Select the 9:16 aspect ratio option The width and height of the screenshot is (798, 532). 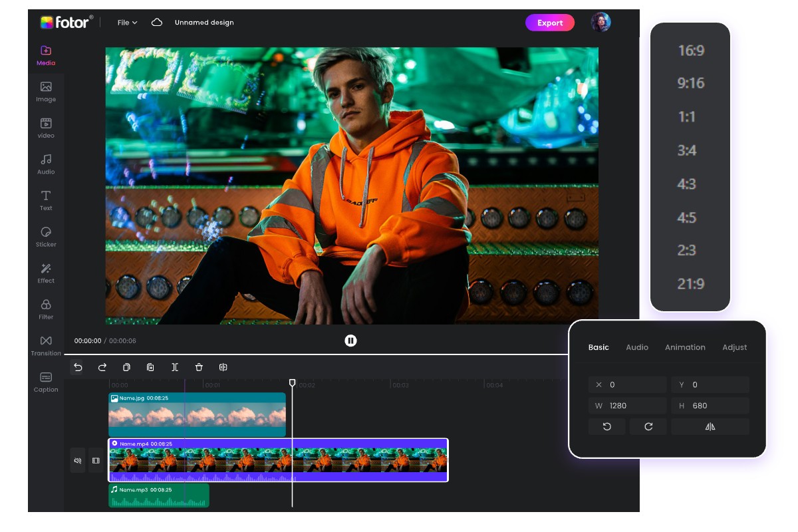690,83
